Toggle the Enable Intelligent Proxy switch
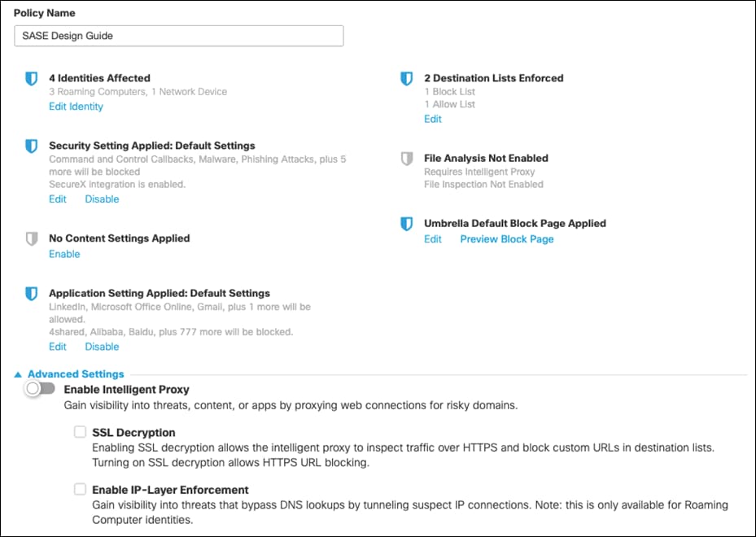This screenshot has width=756, height=537. pos(40,389)
